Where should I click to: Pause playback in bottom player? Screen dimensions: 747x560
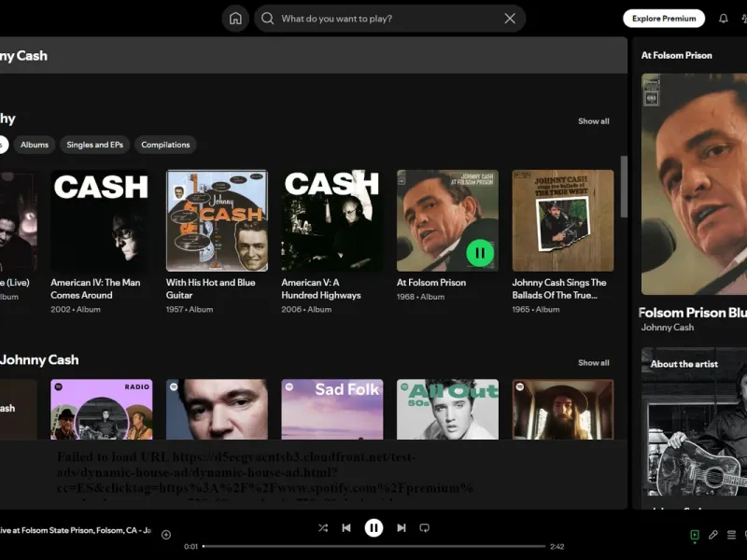click(374, 527)
